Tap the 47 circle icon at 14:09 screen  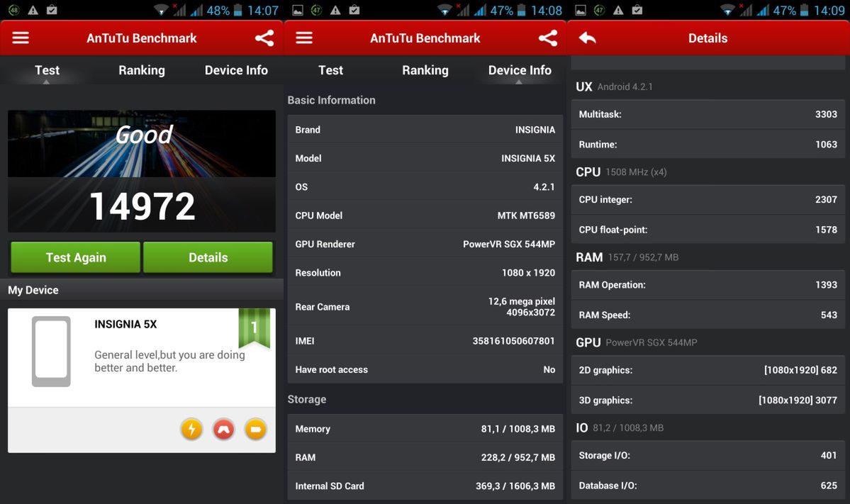[599, 11]
